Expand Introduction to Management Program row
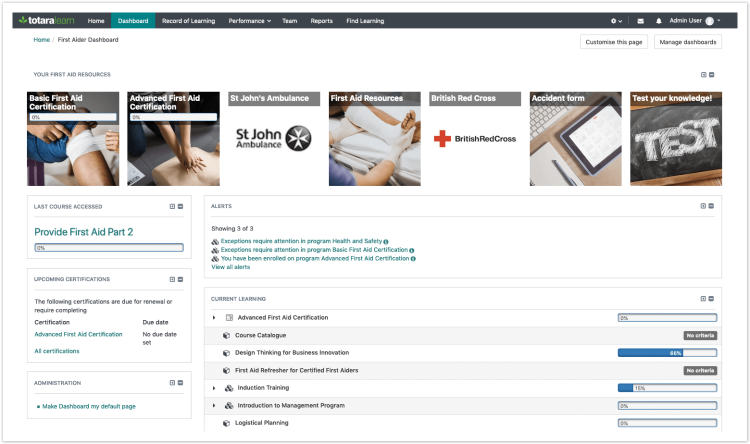This screenshot has height=444, width=750. 214,406
